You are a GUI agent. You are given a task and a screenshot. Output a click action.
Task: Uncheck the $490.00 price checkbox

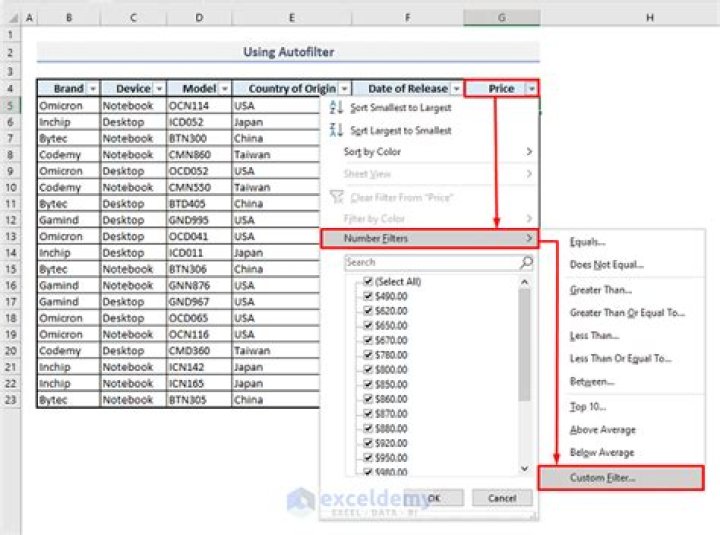367,296
